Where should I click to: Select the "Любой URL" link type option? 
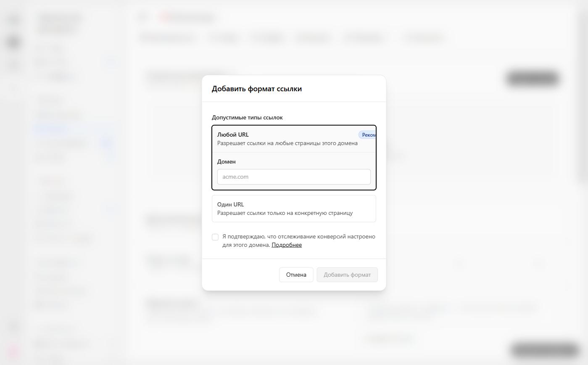(294, 139)
